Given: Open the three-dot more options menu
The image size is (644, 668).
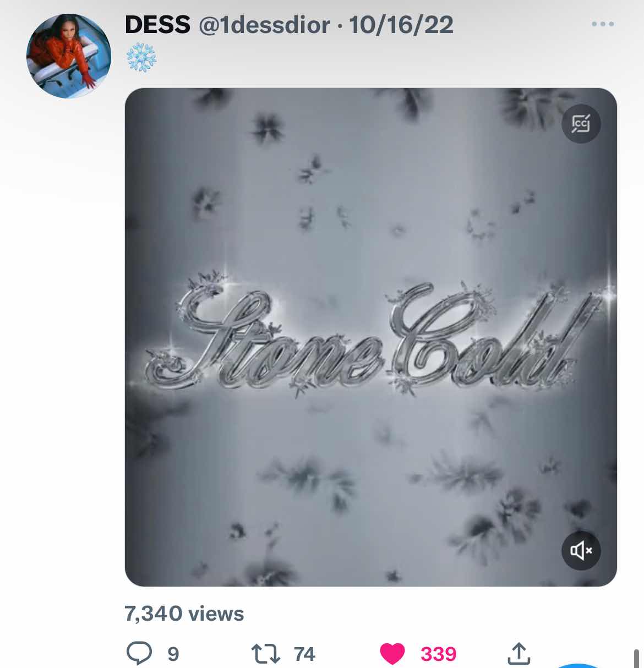Looking at the screenshot, I should click(602, 24).
